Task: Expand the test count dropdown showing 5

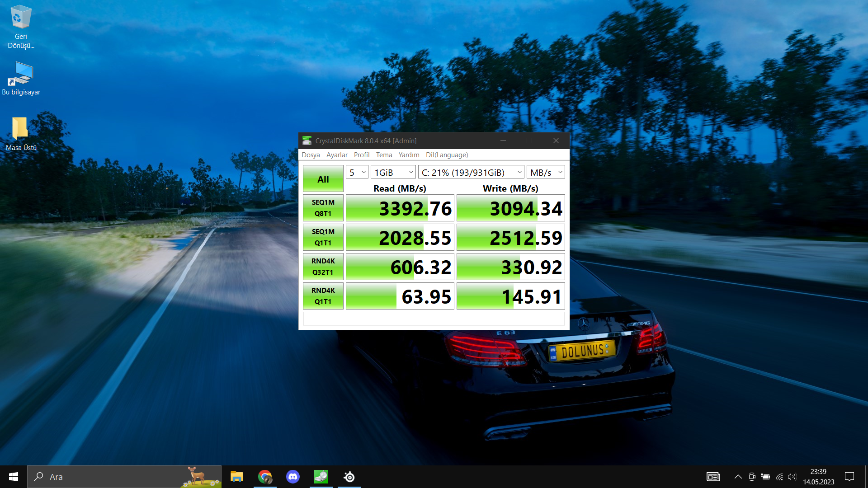Action: pos(357,172)
